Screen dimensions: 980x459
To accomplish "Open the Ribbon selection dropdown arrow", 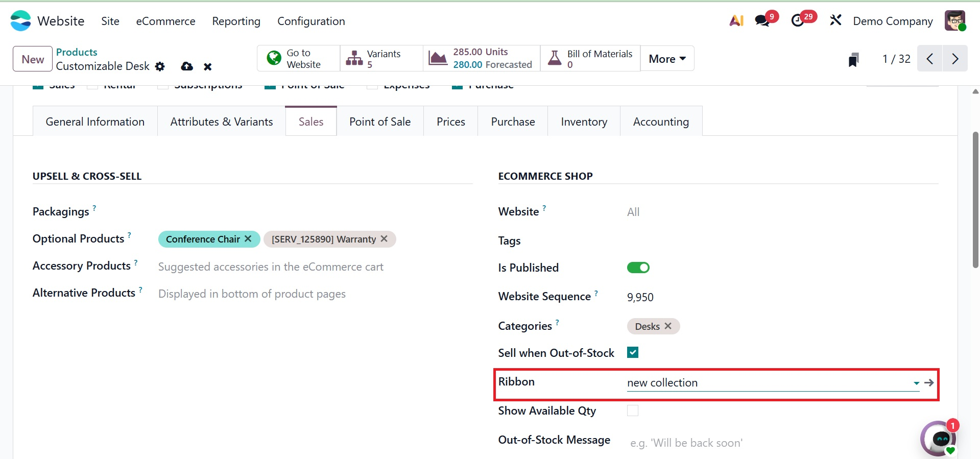I will [916, 383].
